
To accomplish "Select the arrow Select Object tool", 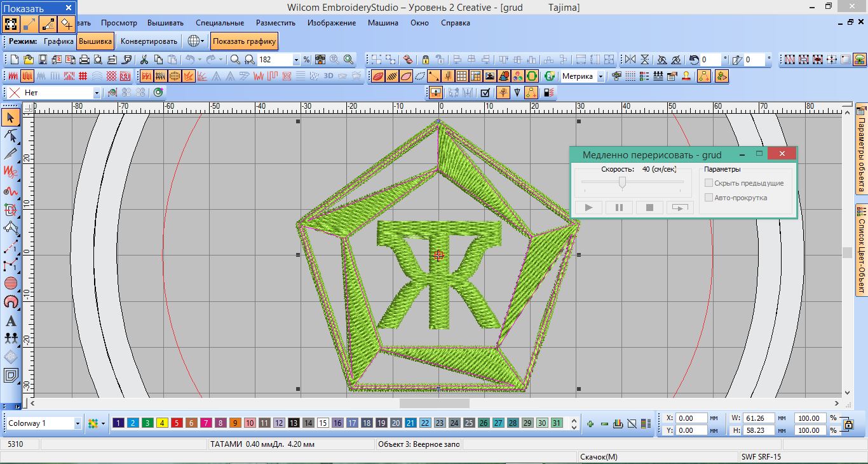I will coord(10,117).
